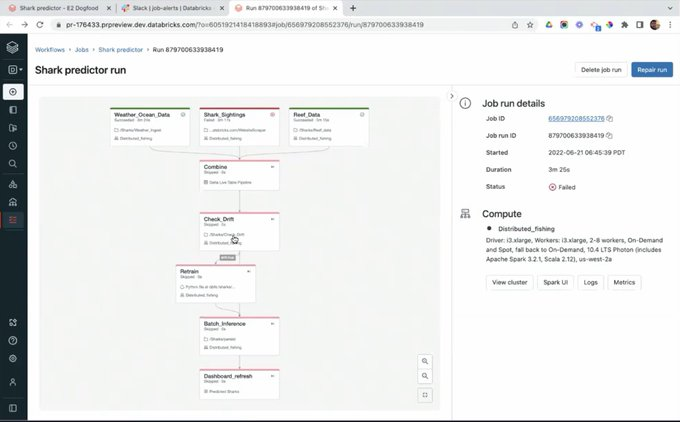680x422 pixels.
Task: Click the Retrain task title
Action: (x=189, y=272)
